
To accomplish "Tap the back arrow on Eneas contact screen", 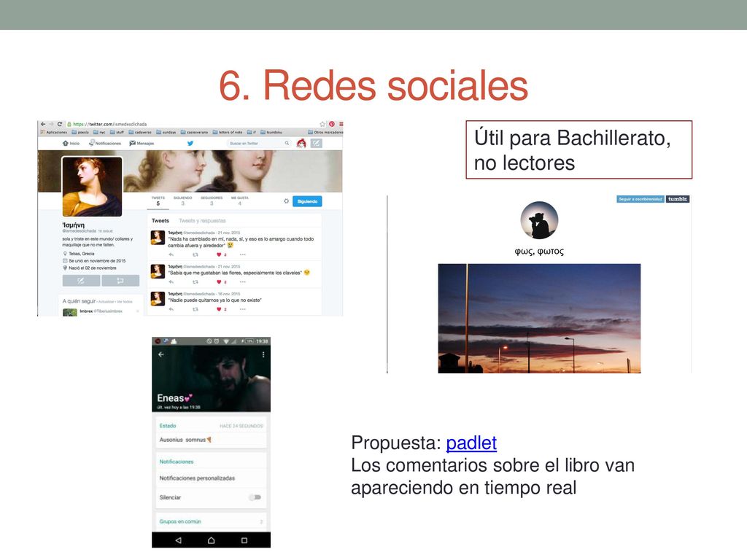I will (161, 355).
